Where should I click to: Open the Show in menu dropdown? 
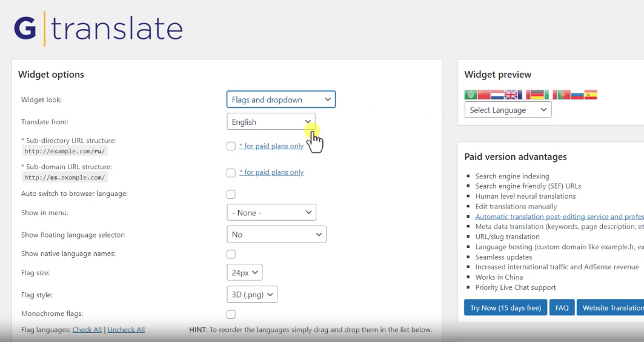tap(271, 213)
